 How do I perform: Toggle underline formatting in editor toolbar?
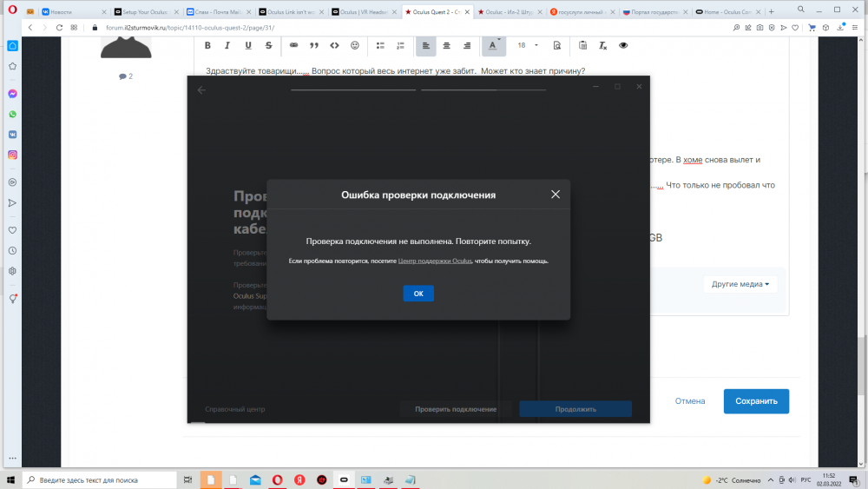point(248,45)
